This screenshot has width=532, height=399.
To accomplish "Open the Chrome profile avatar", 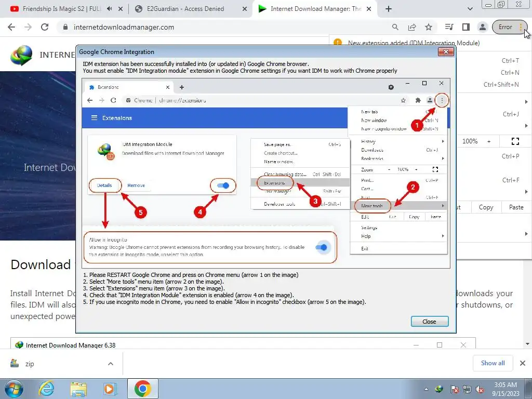I will tap(483, 27).
